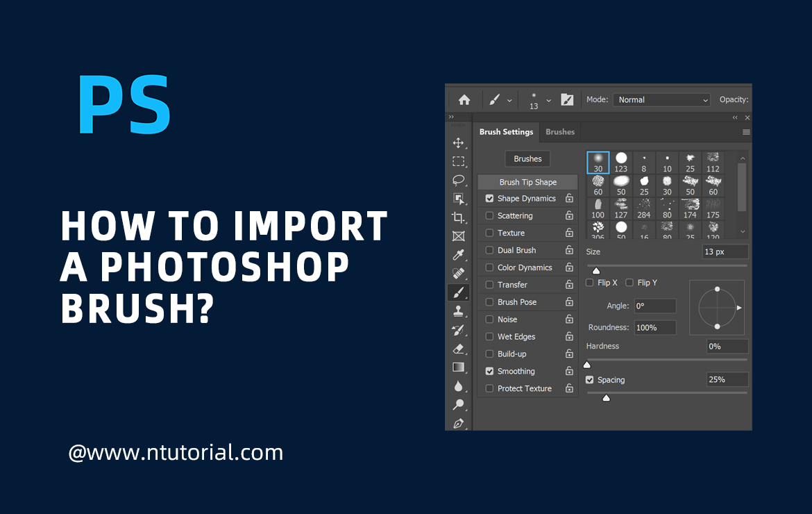
Task: Click the Brushes button
Action: click(527, 158)
